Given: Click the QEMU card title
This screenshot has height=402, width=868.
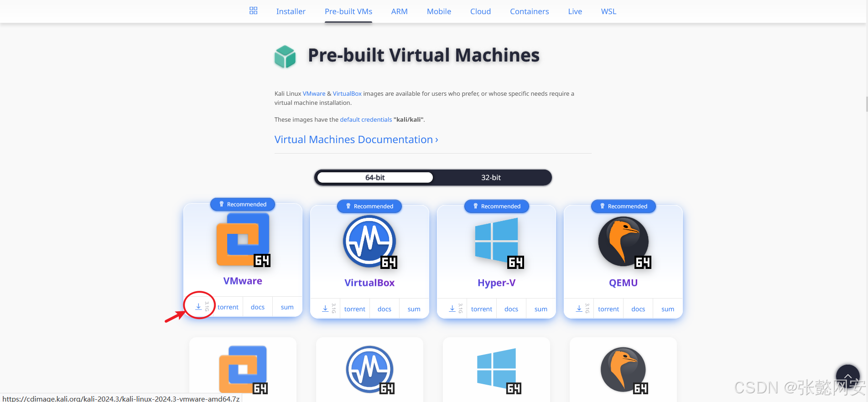Looking at the screenshot, I should coord(623,283).
